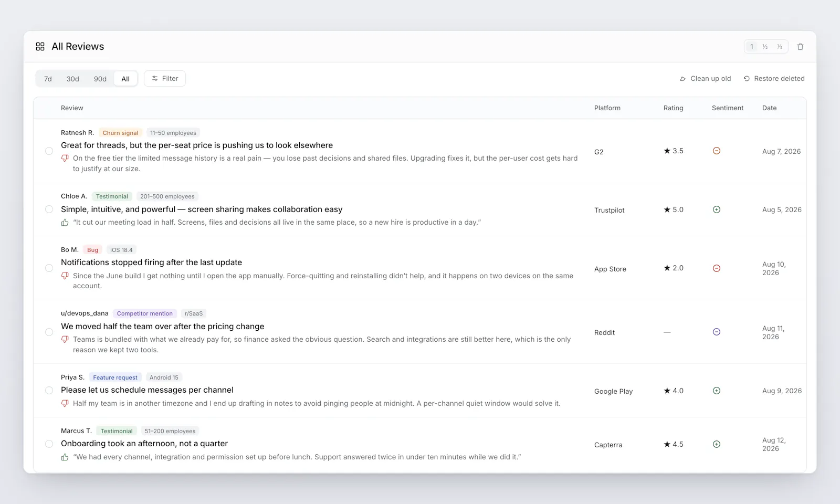Click the trash icon in the header
Viewport: 840px width, 504px height.
[800, 47]
